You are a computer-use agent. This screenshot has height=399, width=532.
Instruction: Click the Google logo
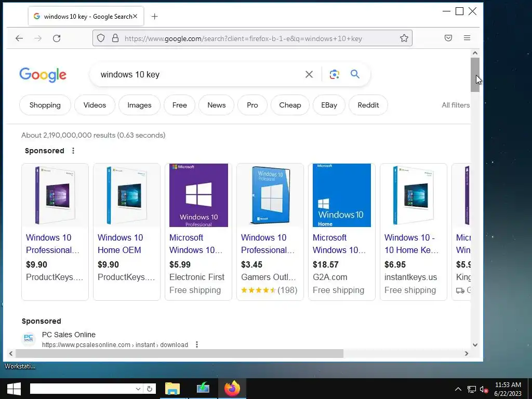(43, 75)
